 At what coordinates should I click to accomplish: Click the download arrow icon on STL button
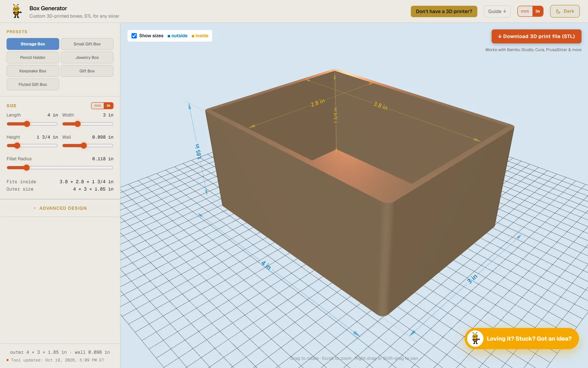click(x=500, y=36)
